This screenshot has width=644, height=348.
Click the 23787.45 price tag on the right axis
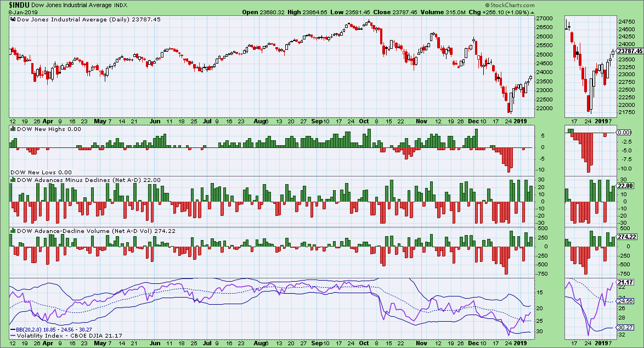630,52
